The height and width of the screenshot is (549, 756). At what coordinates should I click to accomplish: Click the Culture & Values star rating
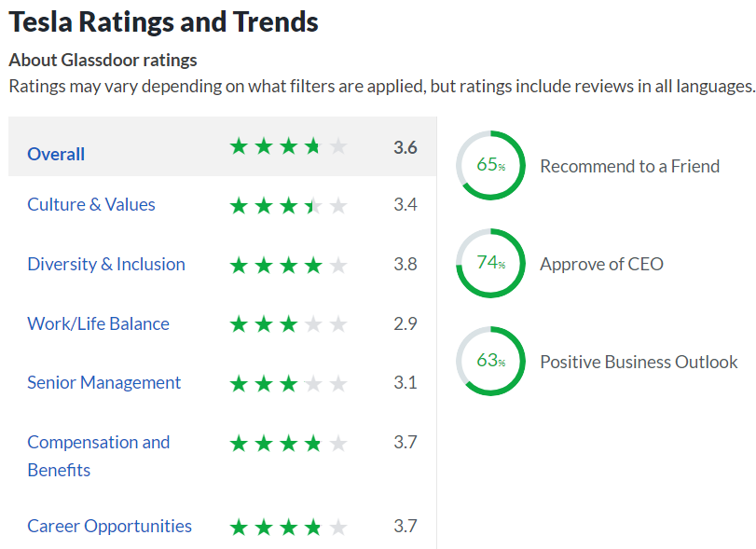[x=288, y=206]
